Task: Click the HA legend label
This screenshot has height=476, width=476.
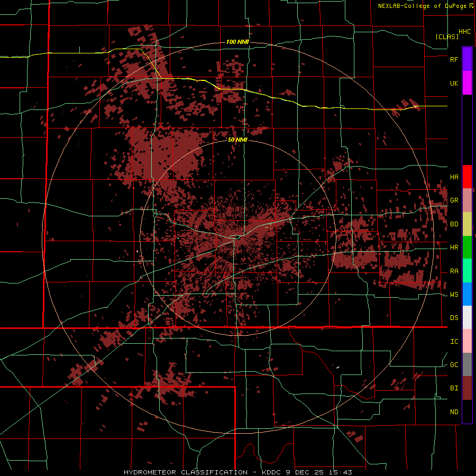Action: [x=454, y=177]
